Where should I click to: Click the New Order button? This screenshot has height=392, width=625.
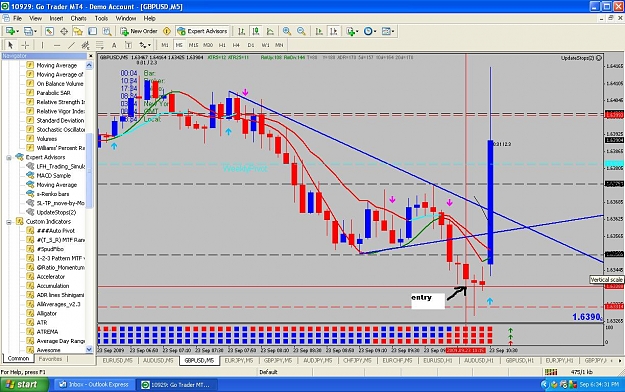point(139,31)
